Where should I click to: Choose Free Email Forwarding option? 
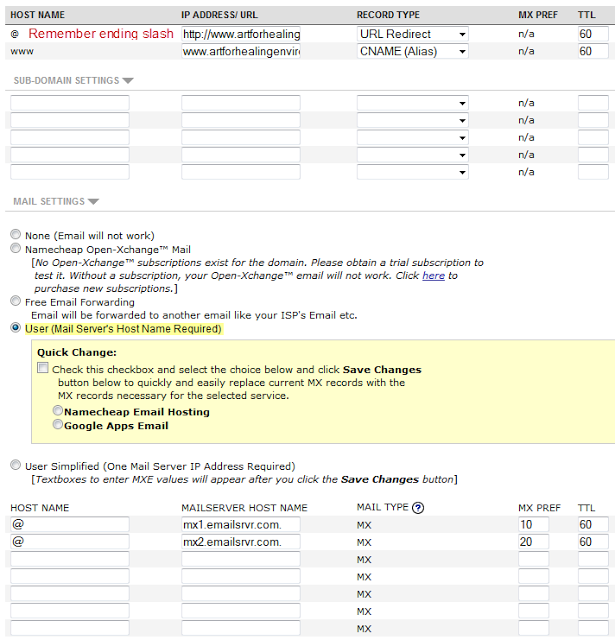[15, 300]
